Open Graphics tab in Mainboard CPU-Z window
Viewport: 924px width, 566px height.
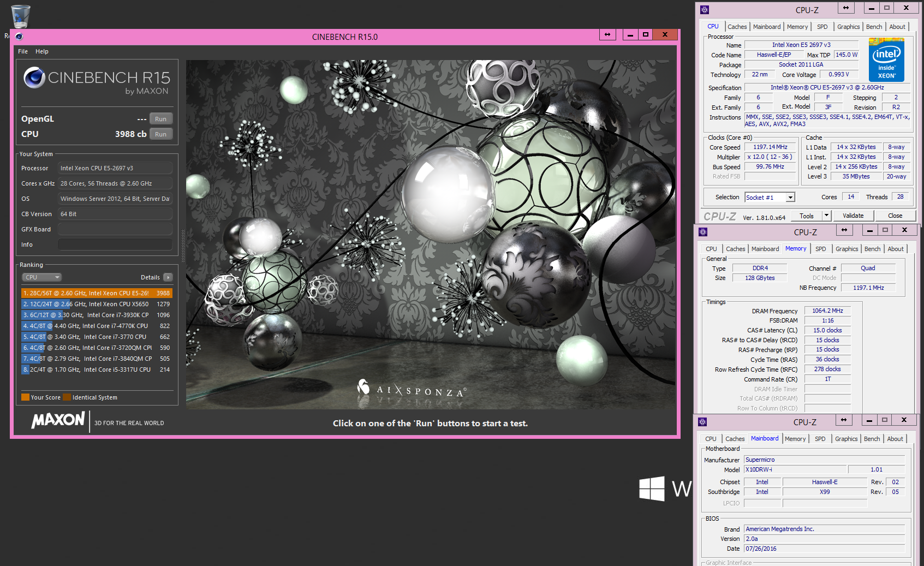[846, 439]
